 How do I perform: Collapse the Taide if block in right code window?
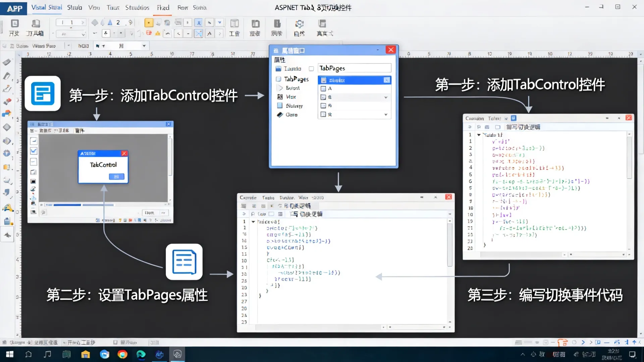[479, 135]
